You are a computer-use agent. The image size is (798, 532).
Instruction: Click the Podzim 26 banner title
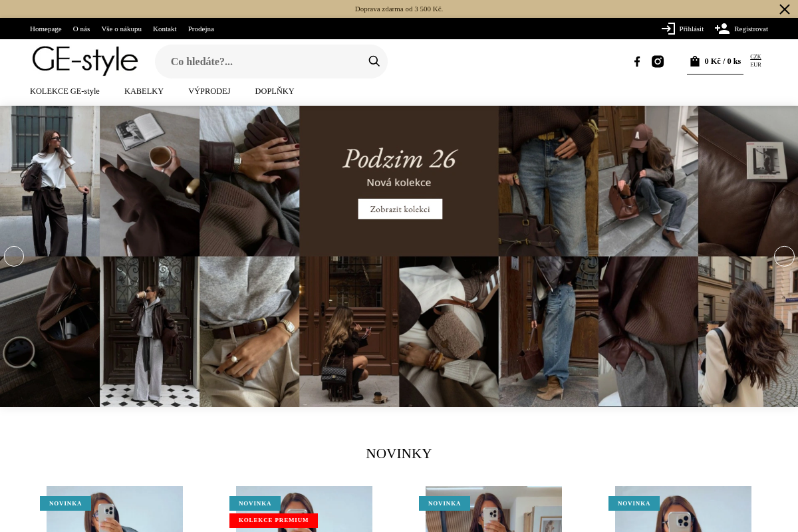(x=400, y=159)
